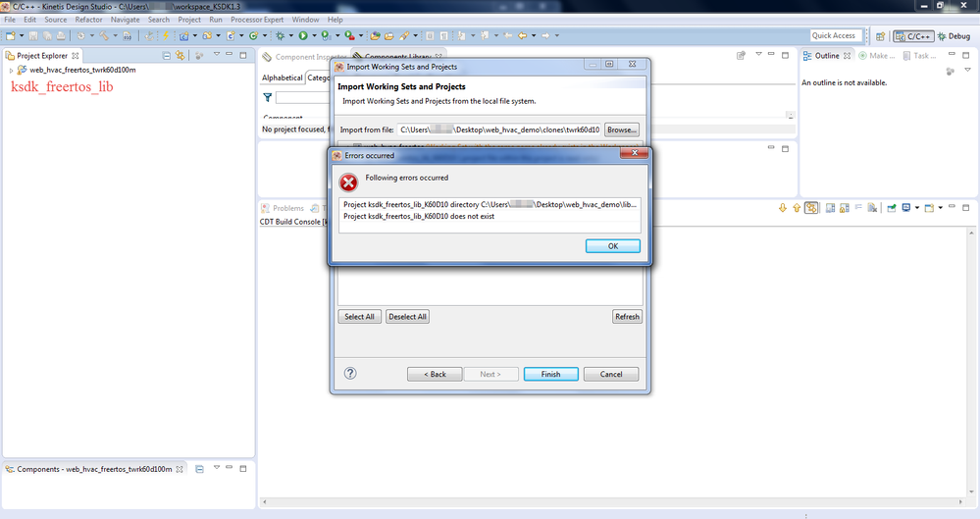Screen dimensions: 980x519
Task: Switch to the Debug perspective
Action: click(954, 36)
